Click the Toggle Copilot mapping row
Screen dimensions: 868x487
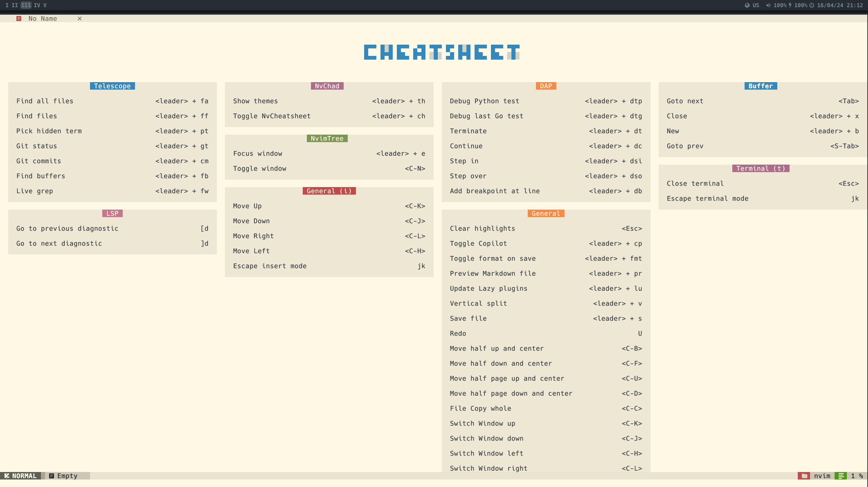click(545, 243)
